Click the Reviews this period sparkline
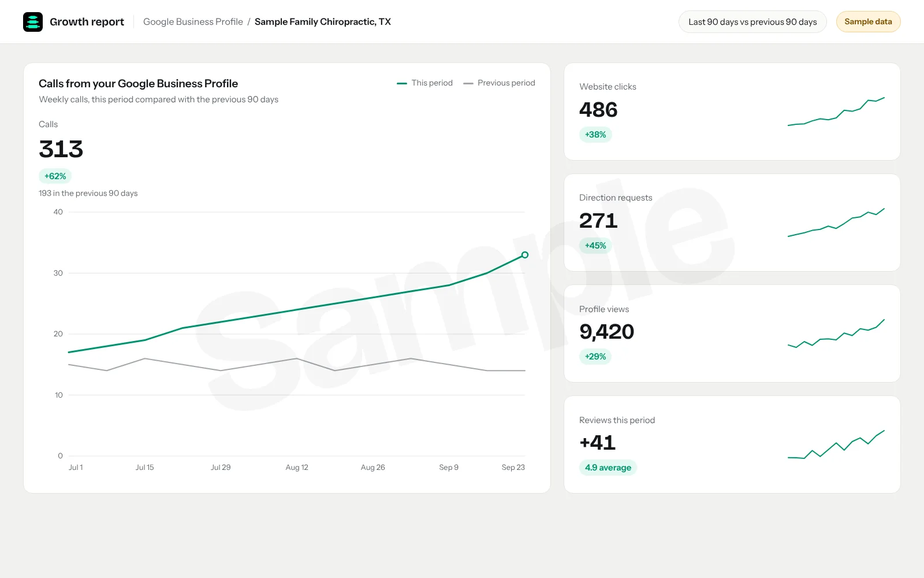 [836, 444]
